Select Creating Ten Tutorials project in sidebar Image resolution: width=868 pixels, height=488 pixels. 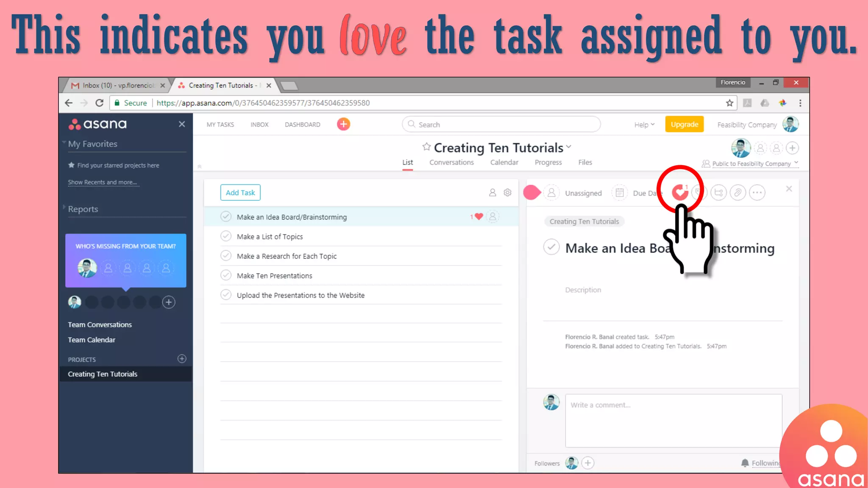(126, 374)
